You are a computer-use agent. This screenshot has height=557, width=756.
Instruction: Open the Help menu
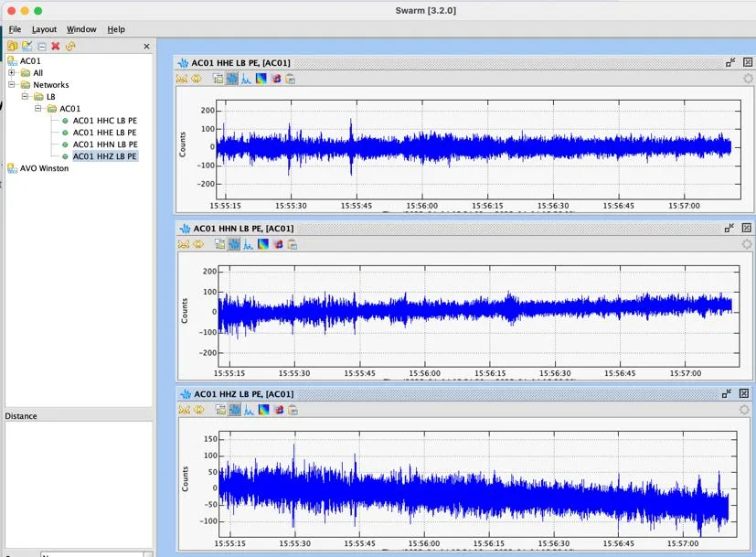116,29
